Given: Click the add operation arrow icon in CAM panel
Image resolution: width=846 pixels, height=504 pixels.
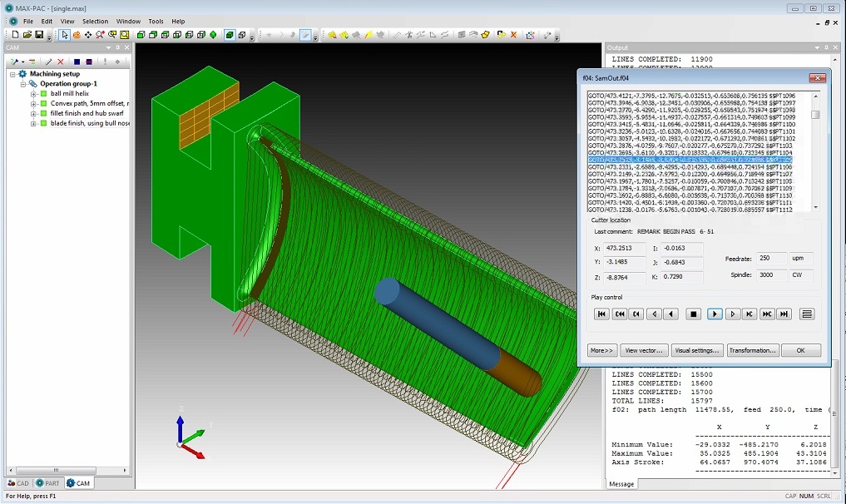Looking at the screenshot, I should (x=13, y=62).
